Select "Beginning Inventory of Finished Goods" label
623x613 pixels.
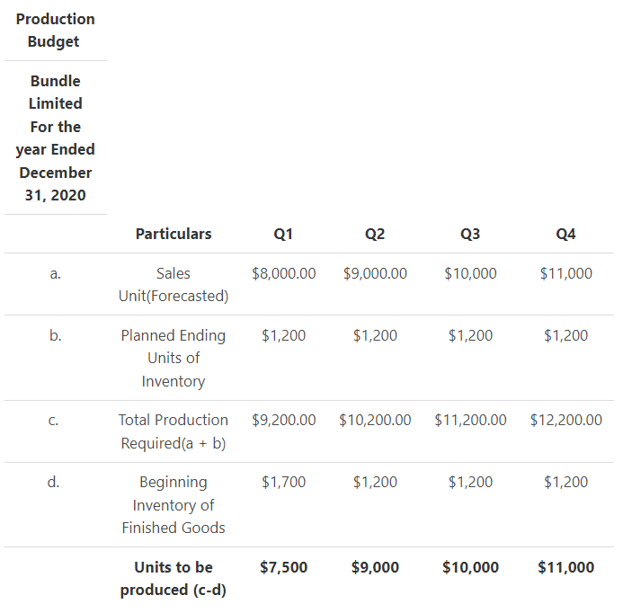point(173,504)
